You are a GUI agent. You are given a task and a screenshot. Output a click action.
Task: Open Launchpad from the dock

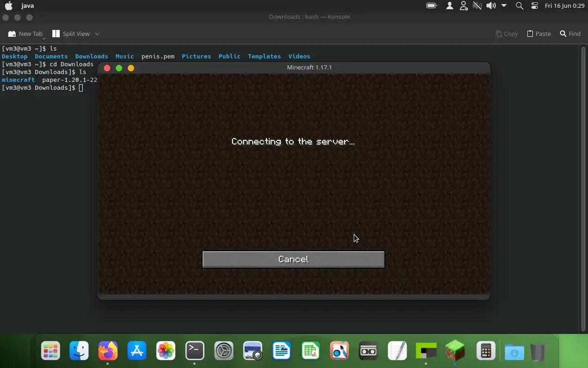(x=51, y=351)
